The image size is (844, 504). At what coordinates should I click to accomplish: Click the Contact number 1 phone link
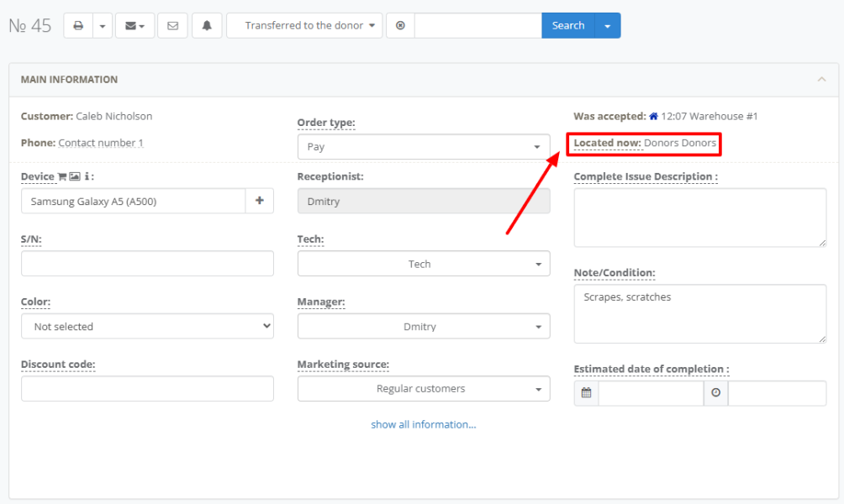click(101, 143)
